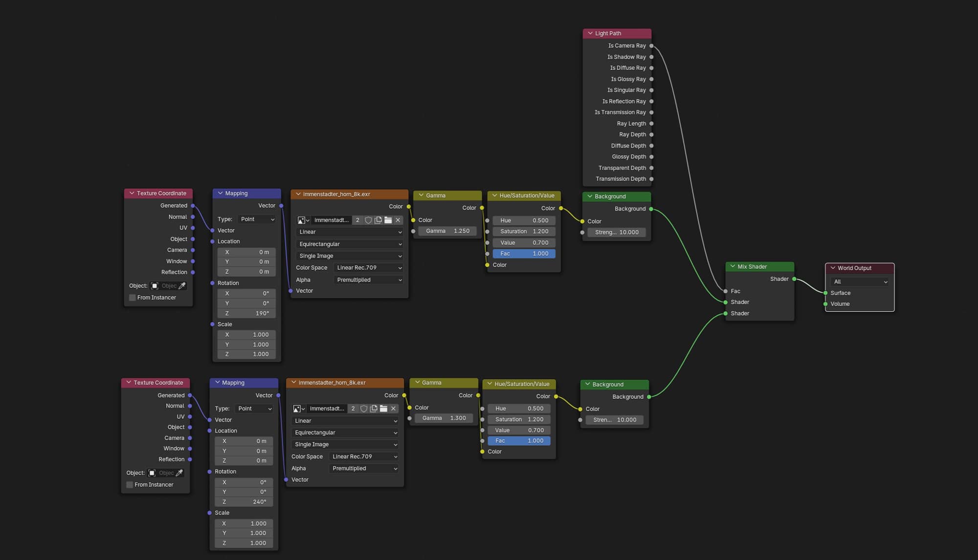
Task: Collapse the Mix Shader node
Action: click(x=733, y=267)
